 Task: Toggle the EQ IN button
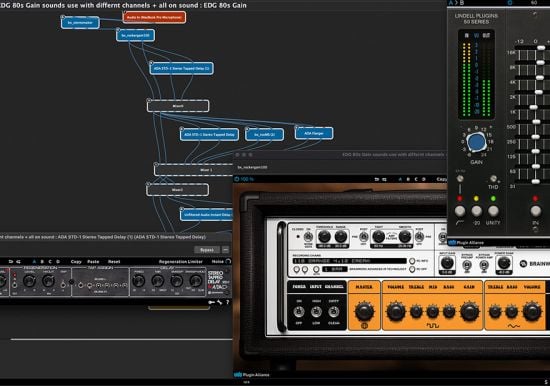[x=536, y=211]
